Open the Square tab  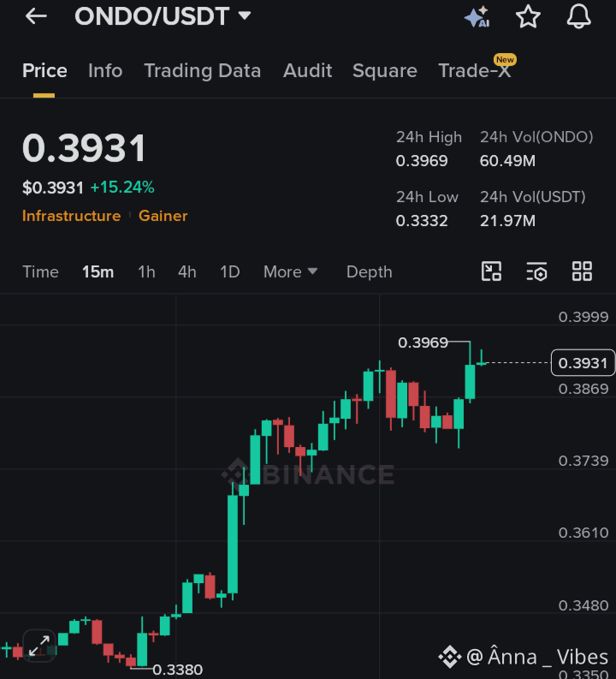[384, 70]
